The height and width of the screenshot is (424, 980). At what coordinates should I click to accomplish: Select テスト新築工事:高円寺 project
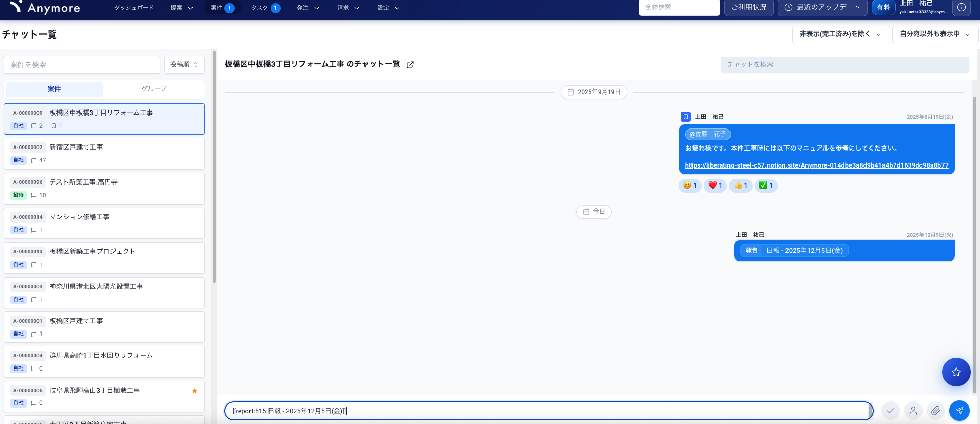click(104, 189)
